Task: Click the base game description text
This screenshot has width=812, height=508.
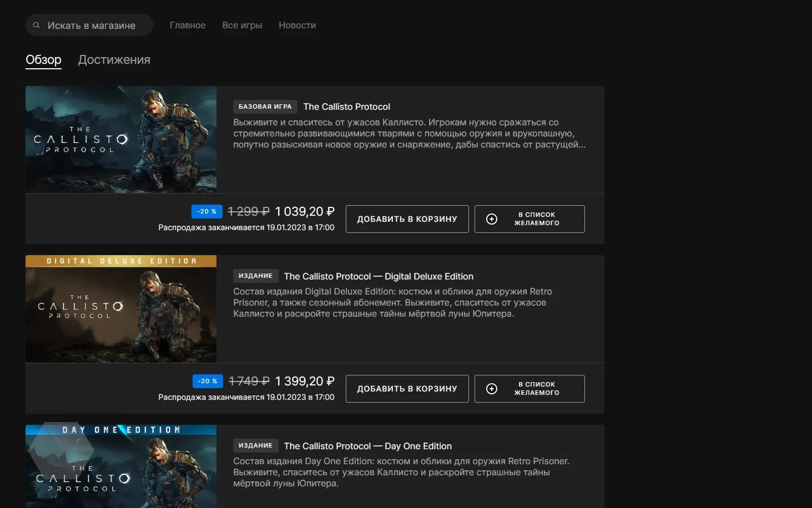Action: pos(409,134)
